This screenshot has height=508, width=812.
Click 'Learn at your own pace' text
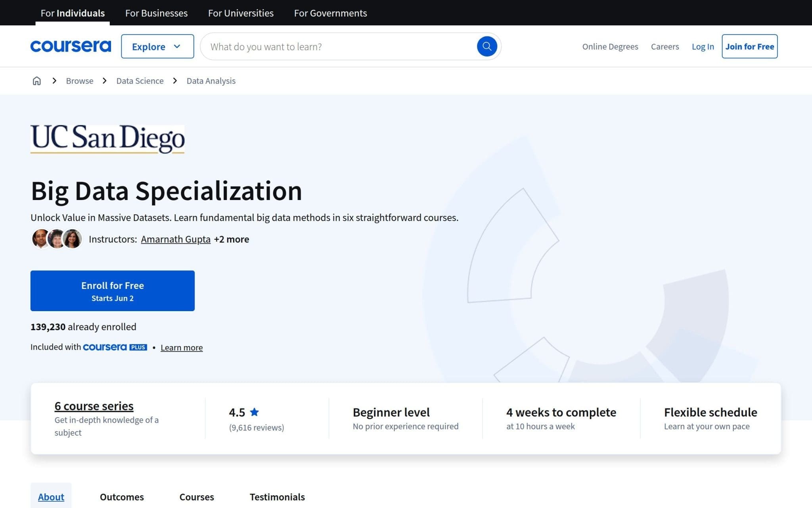click(x=707, y=426)
